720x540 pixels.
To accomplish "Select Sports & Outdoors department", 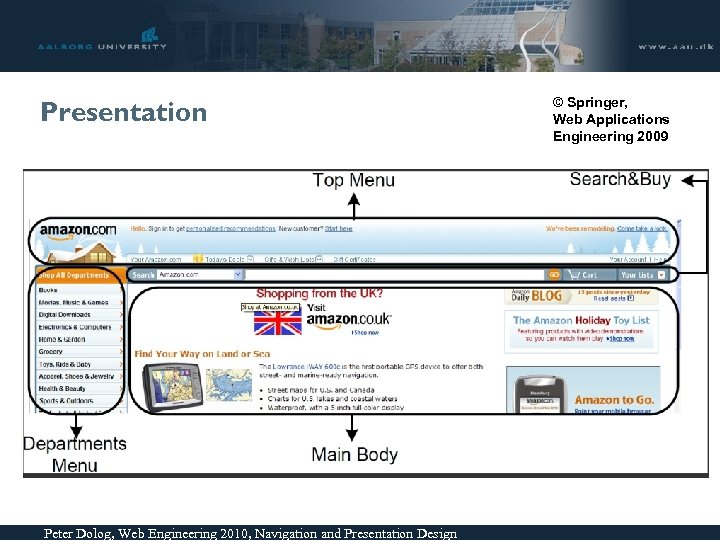I will pos(66,401).
